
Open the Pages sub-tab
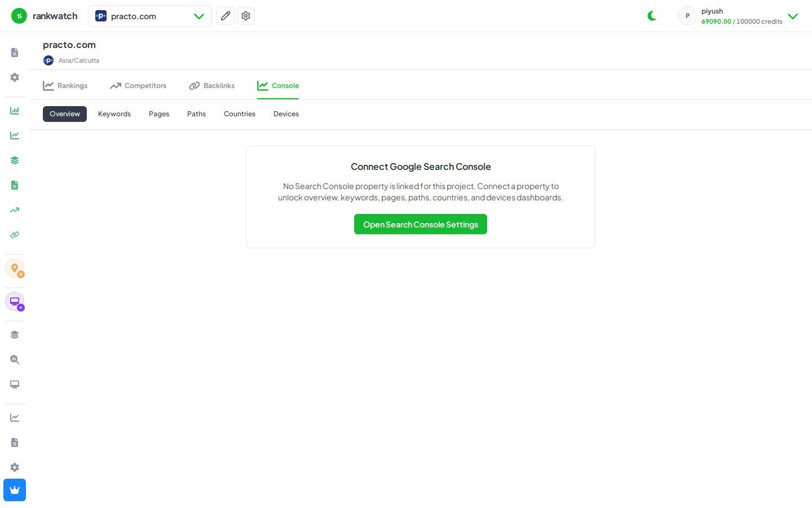click(x=159, y=114)
